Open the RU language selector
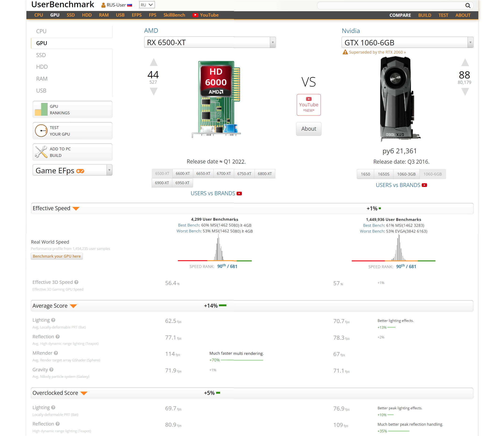Screen dimensions: 504x436 [x=147, y=5]
